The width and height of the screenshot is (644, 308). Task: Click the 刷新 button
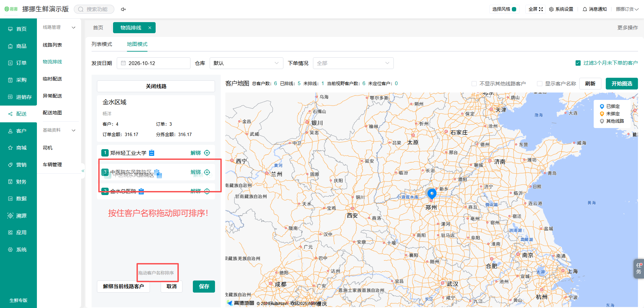pos(590,84)
